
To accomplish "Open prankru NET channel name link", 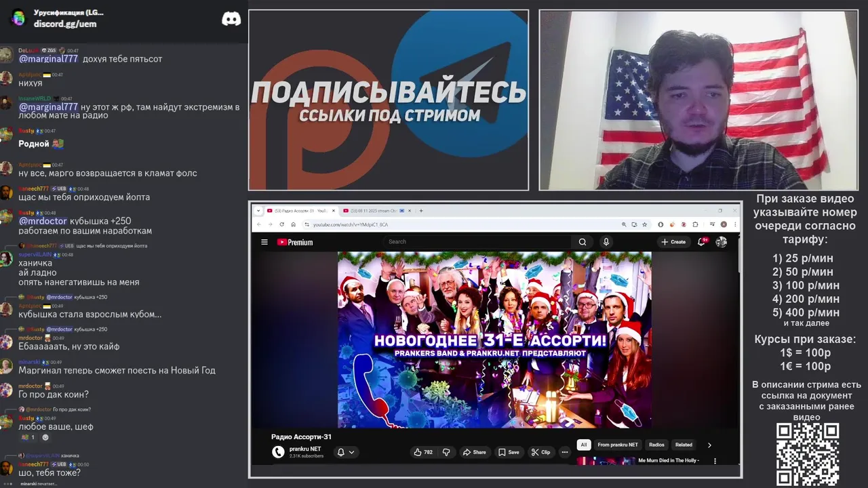I will tap(305, 449).
